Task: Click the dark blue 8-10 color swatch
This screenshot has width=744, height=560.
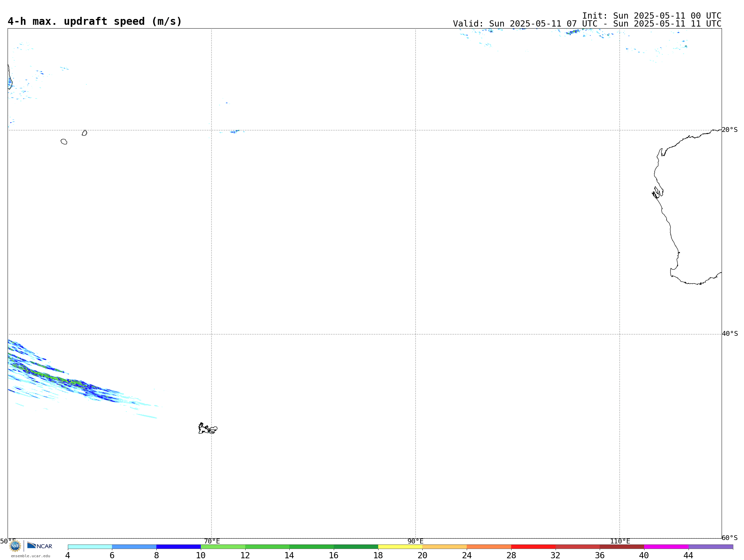Action: tap(178, 547)
